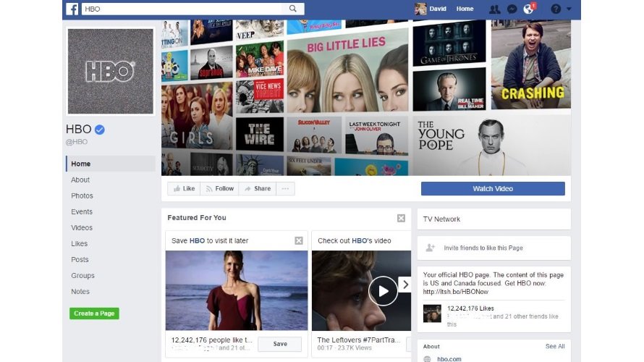
Task: Play The Leftovers video
Action: (383, 290)
